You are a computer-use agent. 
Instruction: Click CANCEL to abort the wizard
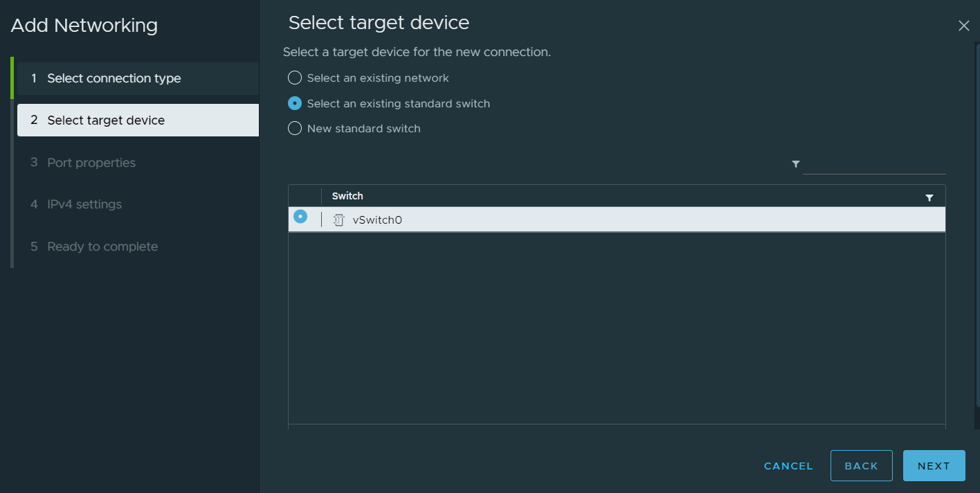coord(788,465)
